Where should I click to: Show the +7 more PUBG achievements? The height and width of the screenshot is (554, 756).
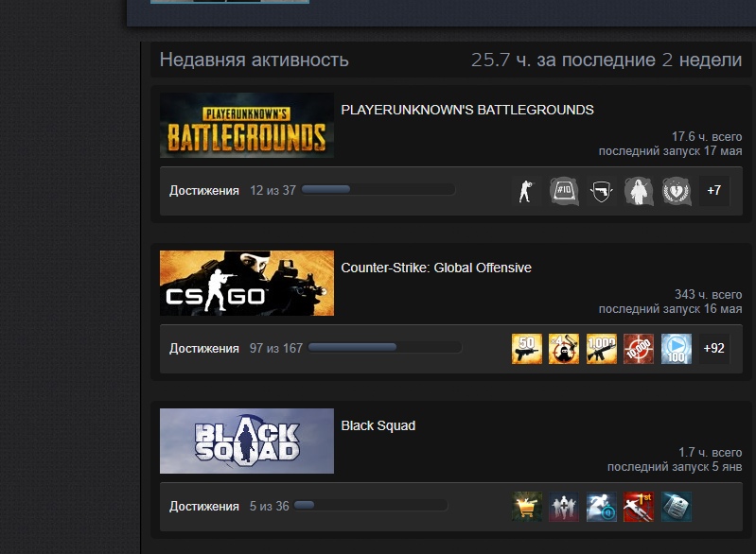pyautogui.click(x=714, y=191)
